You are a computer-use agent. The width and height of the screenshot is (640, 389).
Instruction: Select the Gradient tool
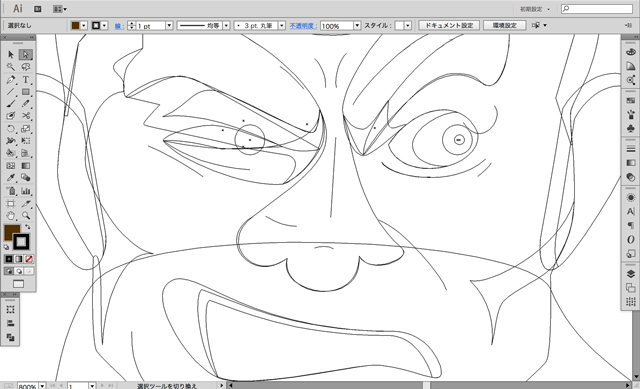(x=26, y=166)
